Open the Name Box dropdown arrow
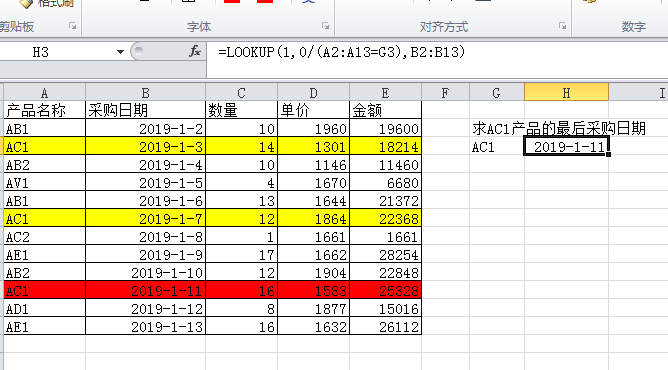Viewport: 668px width, 370px height. click(120, 52)
